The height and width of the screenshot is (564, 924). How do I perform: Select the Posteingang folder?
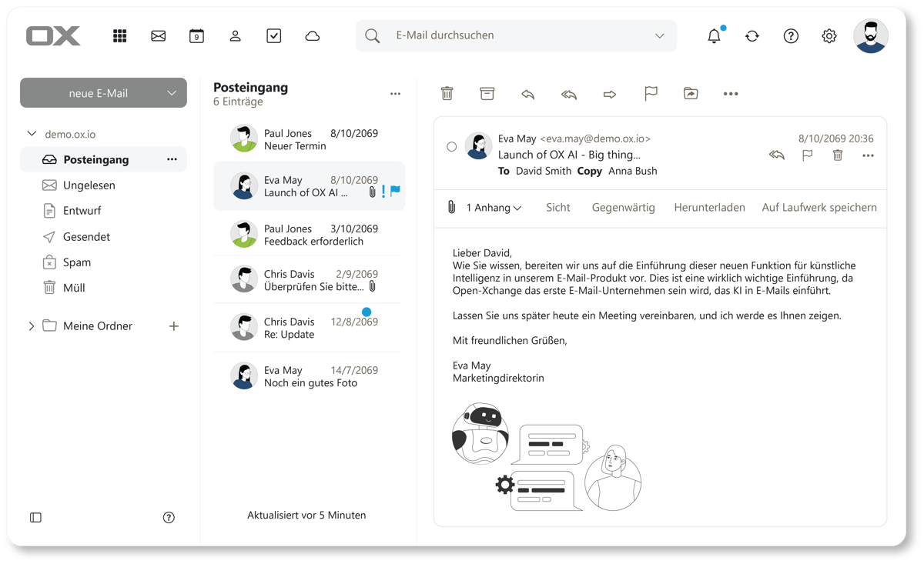(103, 159)
